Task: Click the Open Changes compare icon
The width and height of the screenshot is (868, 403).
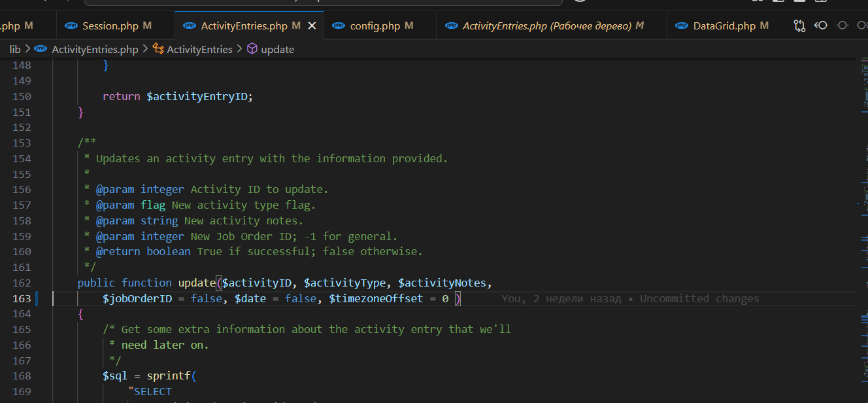Action: coord(799,26)
